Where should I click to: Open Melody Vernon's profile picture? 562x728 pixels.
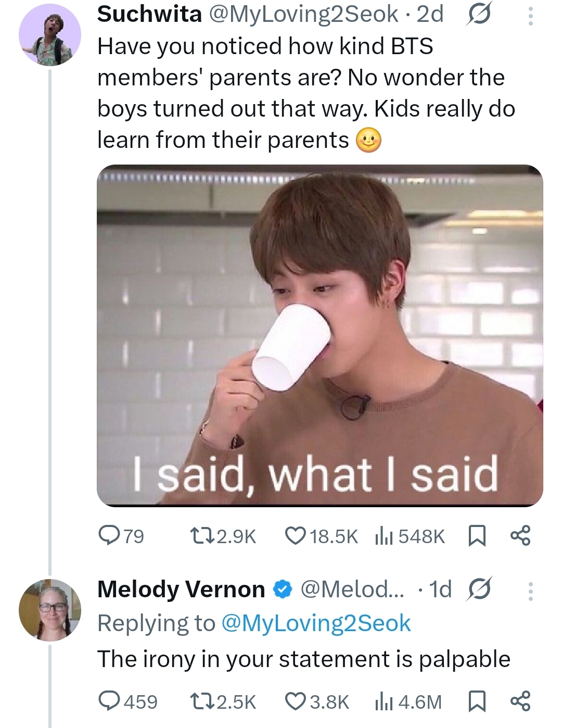pos(50,609)
